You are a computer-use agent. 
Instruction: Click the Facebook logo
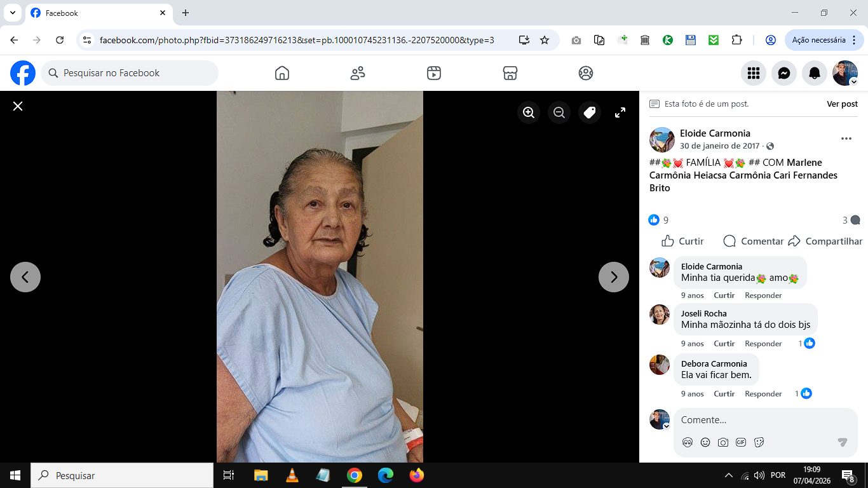[23, 73]
